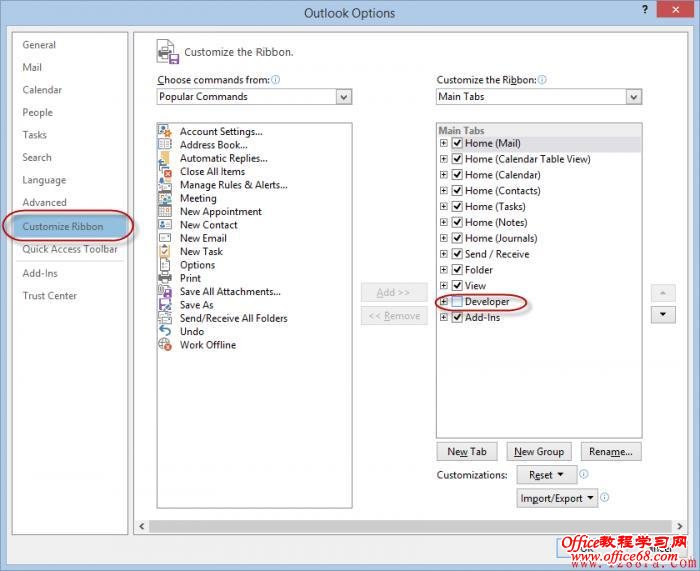Toggle the Send / Receive checkbox
Screen dimensions: 700x571
coord(457,254)
